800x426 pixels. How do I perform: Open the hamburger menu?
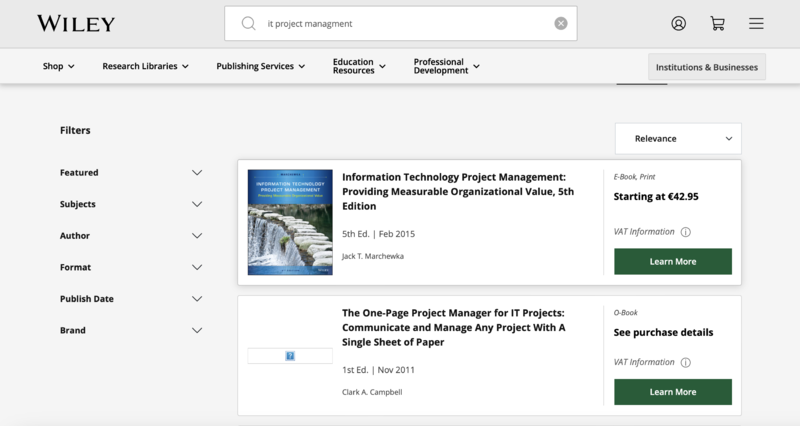pyautogui.click(x=756, y=23)
